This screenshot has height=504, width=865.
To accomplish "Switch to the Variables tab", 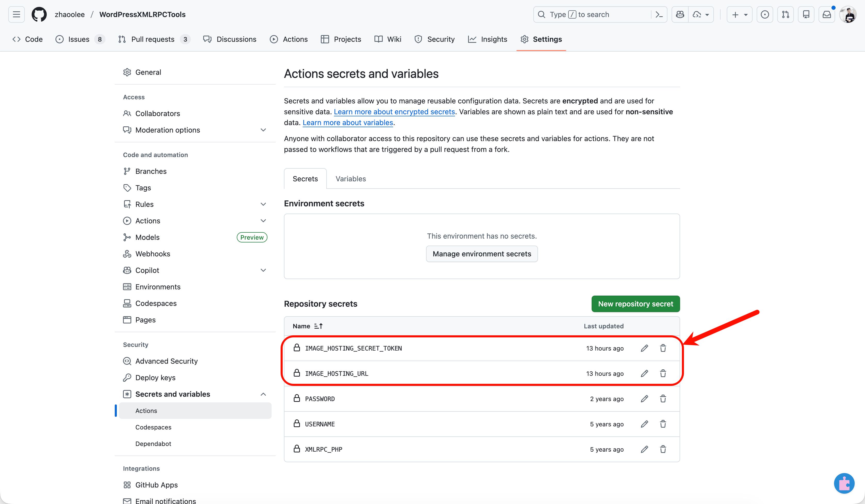I will [350, 178].
